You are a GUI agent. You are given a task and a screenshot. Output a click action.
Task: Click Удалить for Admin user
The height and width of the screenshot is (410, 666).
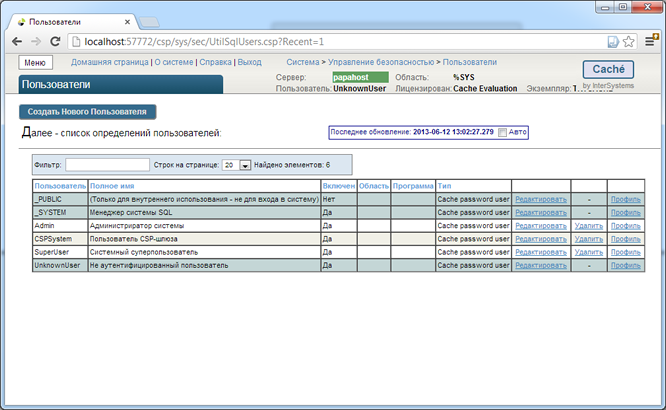coord(589,226)
